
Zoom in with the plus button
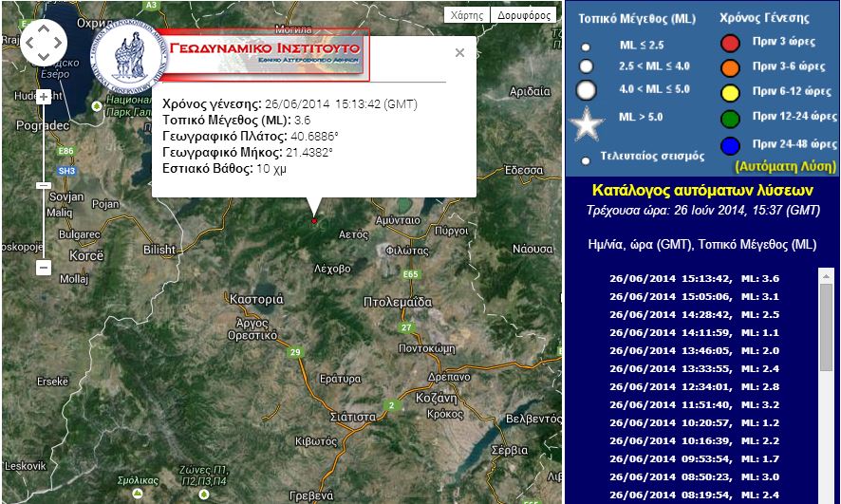click(44, 97)
